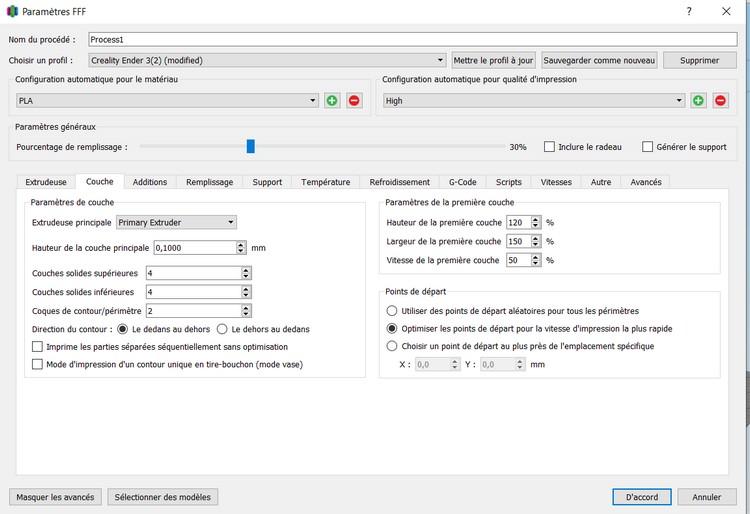The image size is (750, 514).
Task: Open the High print quality dropdown
Action: pyautogui.click(x=534, y=101)
